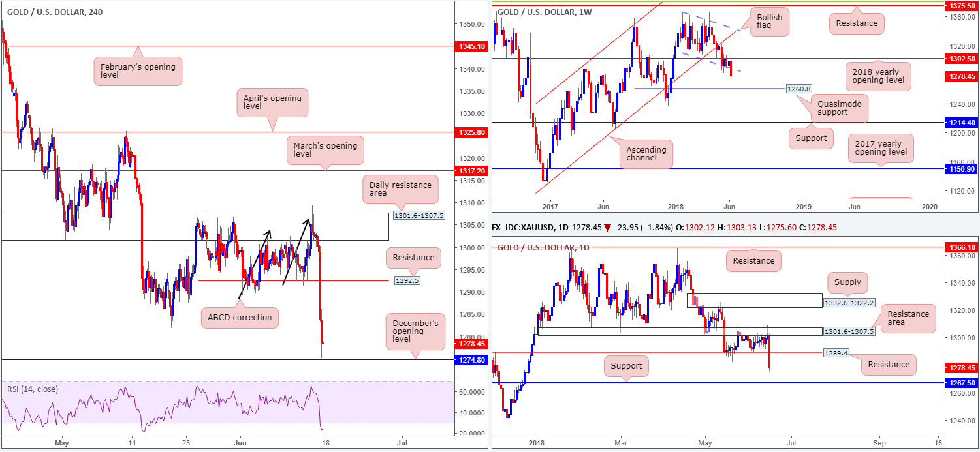The height and width of the screenshot is (452, 980).
Task: Click the 1375.50 price label
Action: pyautogui.click(x=962, y=5)
